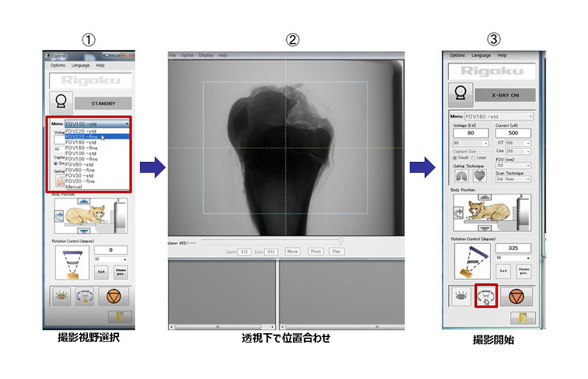Open Display menu in viewer window
Viewport: 588px width, 379px height.
[206, 55]
